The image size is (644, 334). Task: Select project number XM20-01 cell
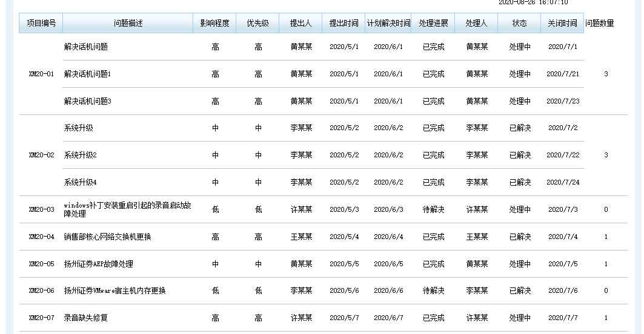[41, 74]
